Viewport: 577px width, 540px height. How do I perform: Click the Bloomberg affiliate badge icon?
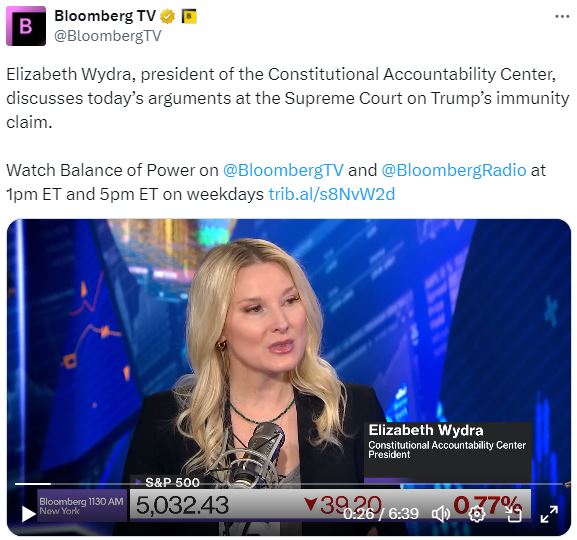point(189,17)
